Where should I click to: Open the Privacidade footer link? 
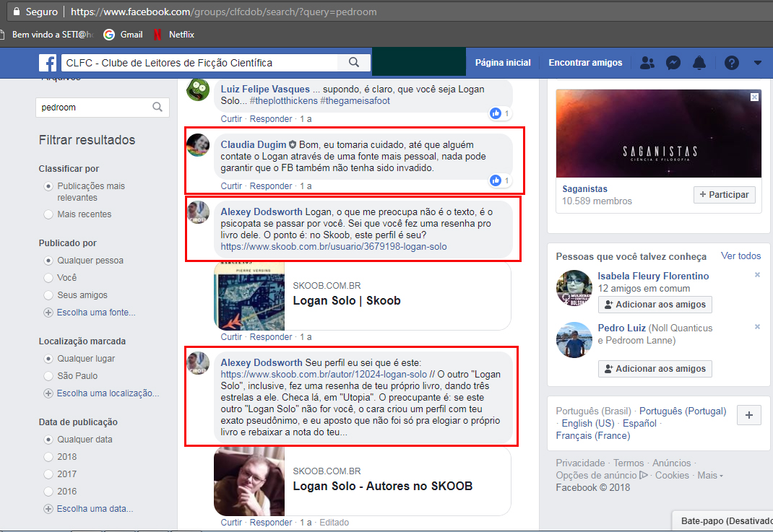pyautogui.click(x=580, y=463)
